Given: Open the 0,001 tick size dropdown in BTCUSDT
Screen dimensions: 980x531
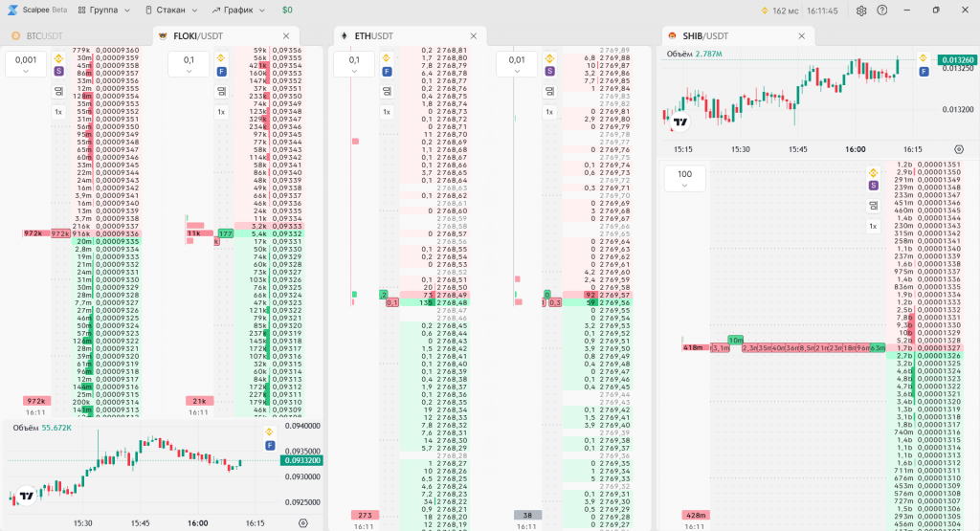Looking at the screenshot, I should (25, 65).
